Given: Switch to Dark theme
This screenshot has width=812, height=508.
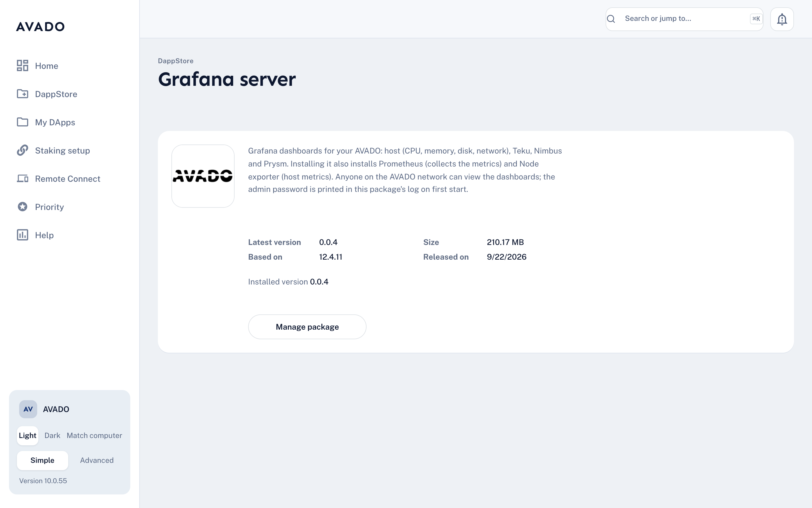Looking at the screenshot, I should click(x=52, y=435).
